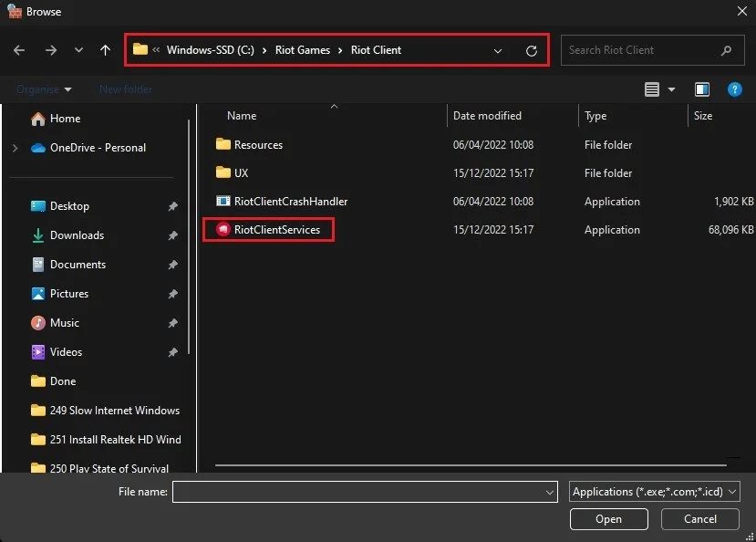Toggle the preview pane icon
Image resolution: width=756 pixels, height=542 pixels.
coord(701,89)
